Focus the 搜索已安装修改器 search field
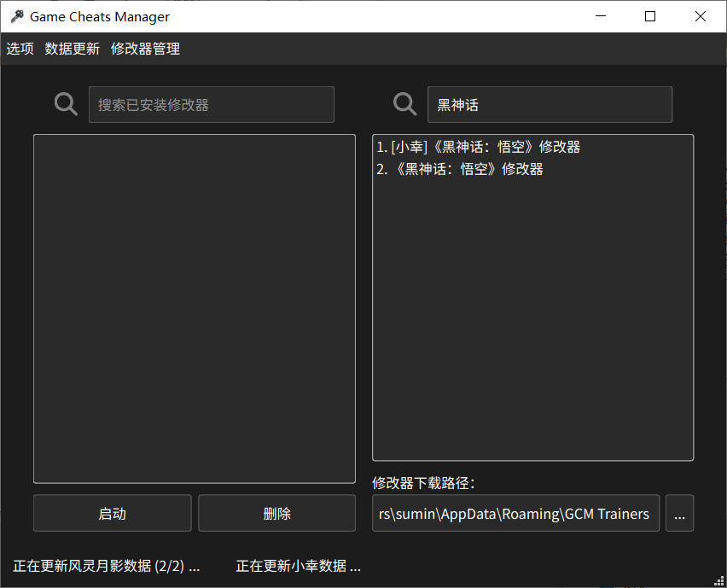The width and height of the screenshot is (727, 588). tap(212, 104)
